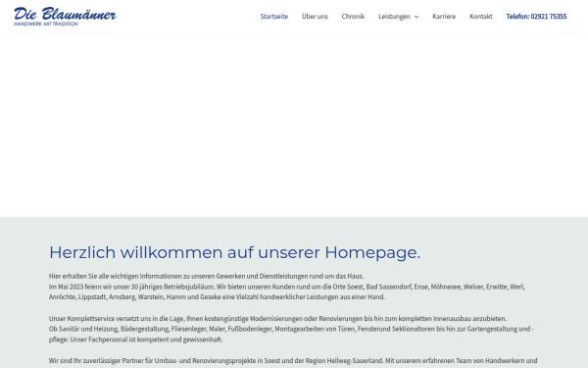Click the line beginning 'Ob Sanitär und Heizung'
588x368 pixels.
[x=291, y=329]
